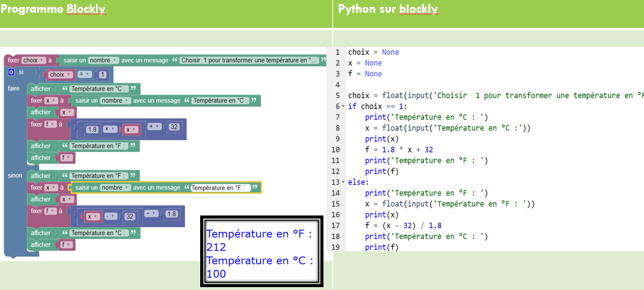Edit the 'Température en °C :' prompt in the saisir block
This screenshot has width=644, height=290.
pos(221,101)
